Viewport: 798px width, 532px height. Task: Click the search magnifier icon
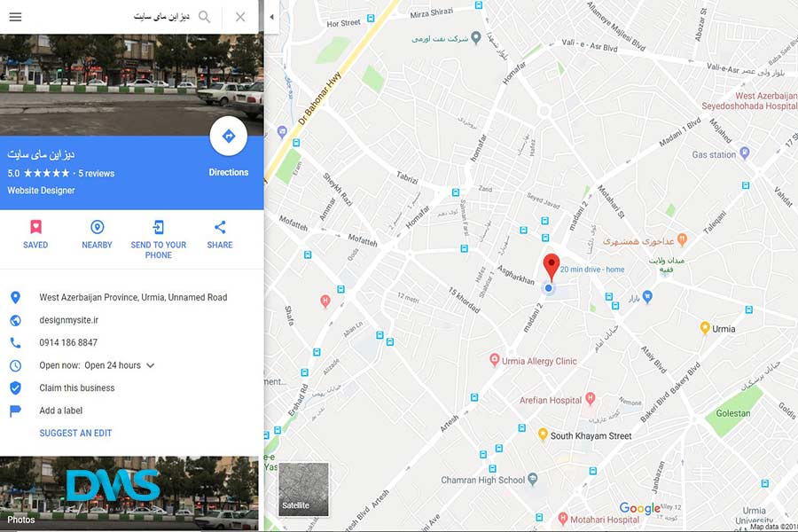[x=204, y=17]
